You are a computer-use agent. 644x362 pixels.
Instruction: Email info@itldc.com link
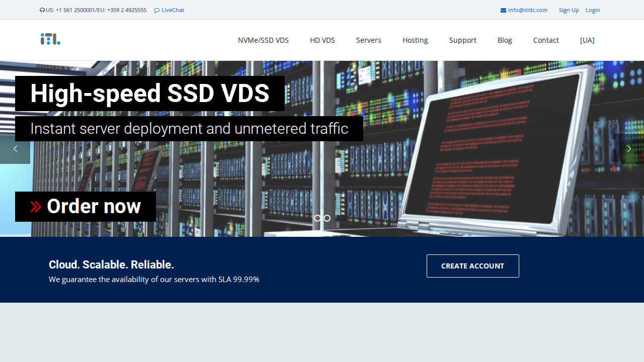point(528,10)
